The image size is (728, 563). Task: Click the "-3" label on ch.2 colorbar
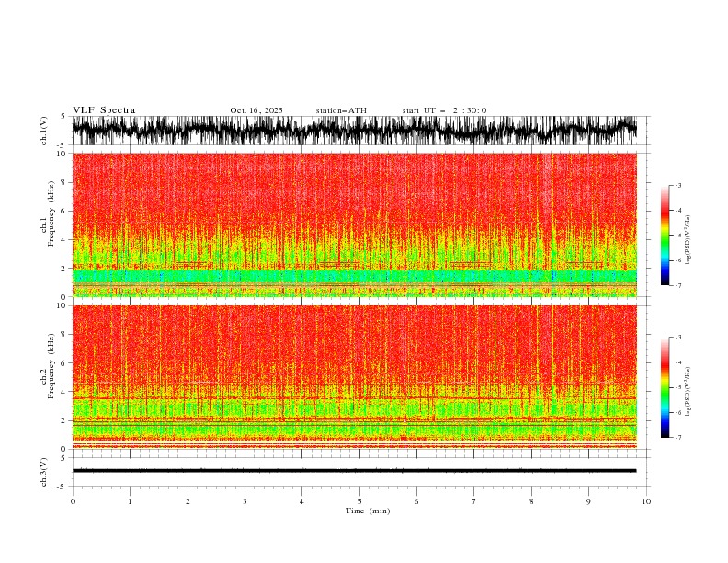(x=677, y=338)
